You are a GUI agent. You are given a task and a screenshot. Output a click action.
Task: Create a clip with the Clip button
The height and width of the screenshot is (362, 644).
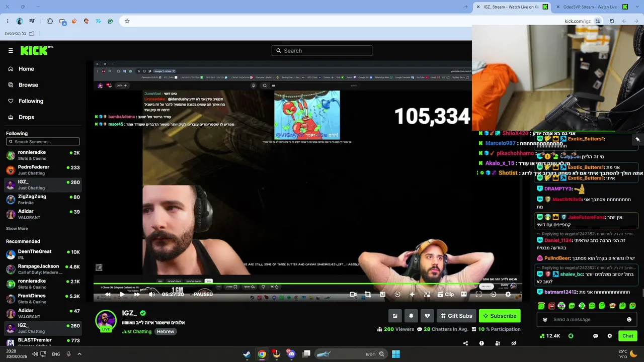tap(446, 295)
